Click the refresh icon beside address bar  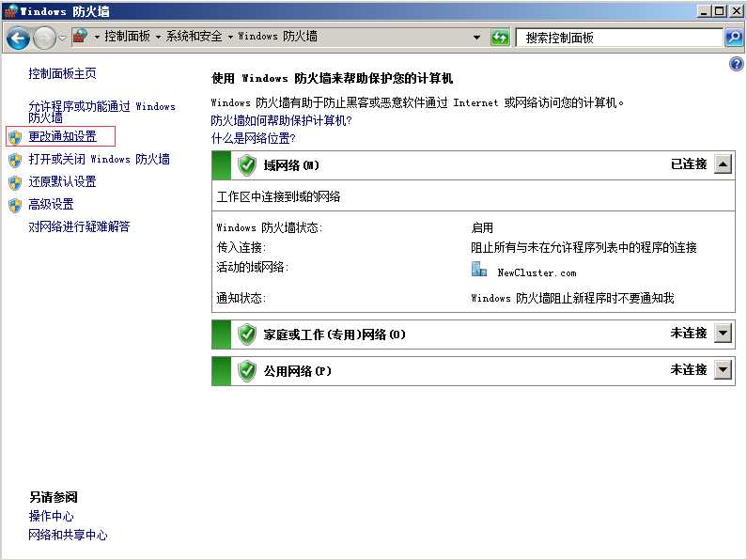[x=500, y=38]
